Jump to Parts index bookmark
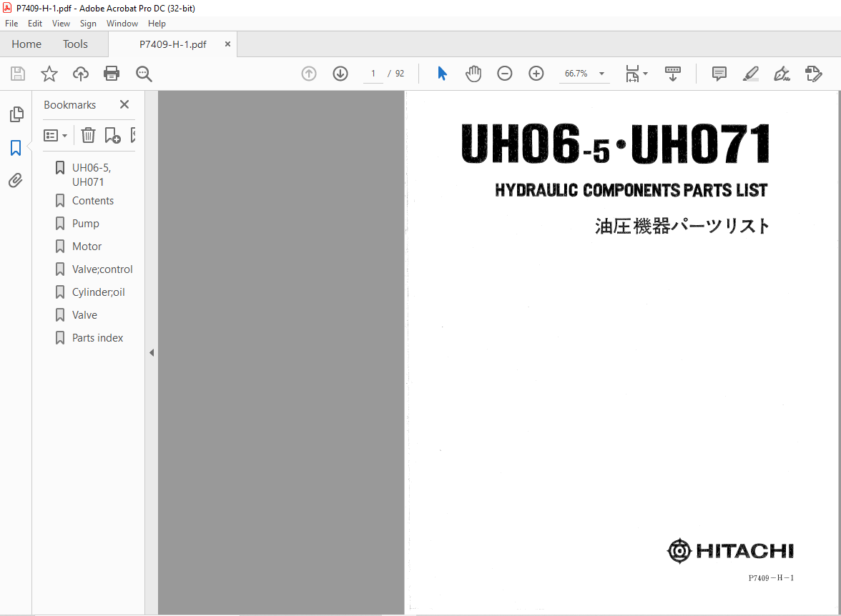The image size is (841, 616). pos(97,338)
